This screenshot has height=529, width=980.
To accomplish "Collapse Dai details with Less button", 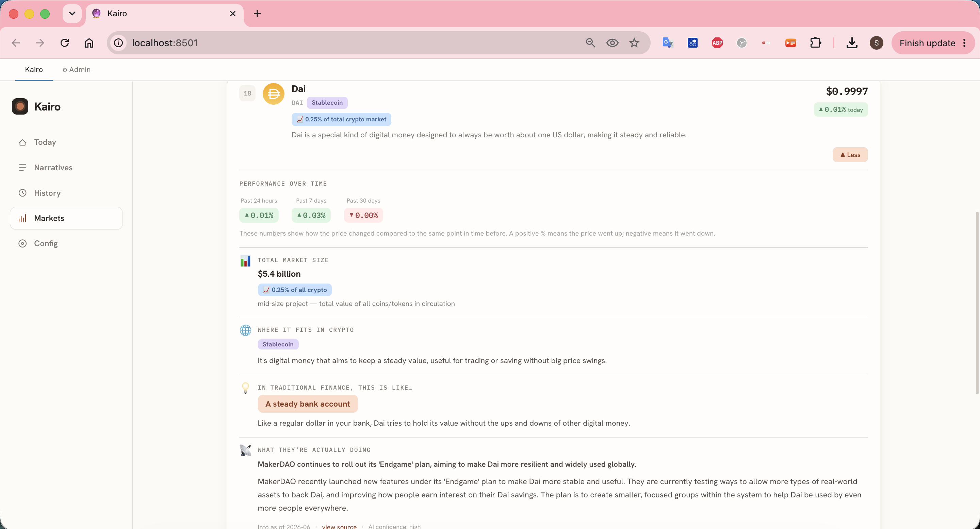I will coord(850,155).
